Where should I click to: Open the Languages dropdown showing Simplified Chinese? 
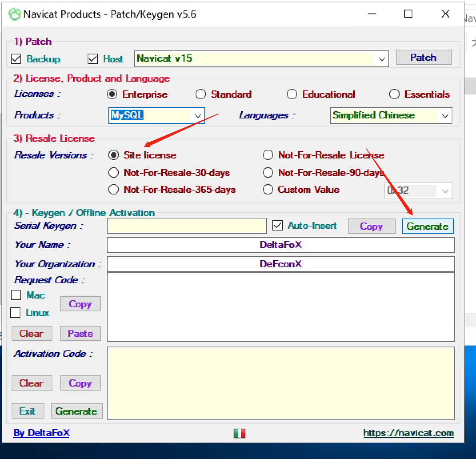pos(445,115)
